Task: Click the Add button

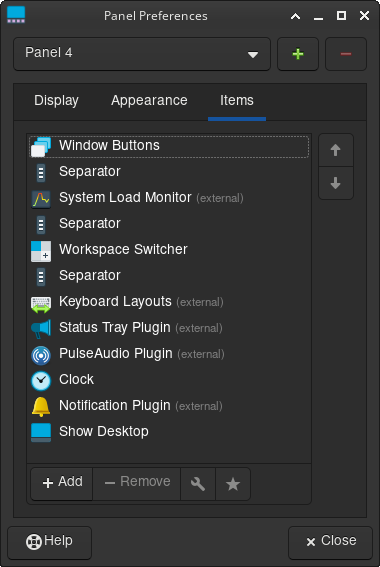Action: [x=62, y=483]
